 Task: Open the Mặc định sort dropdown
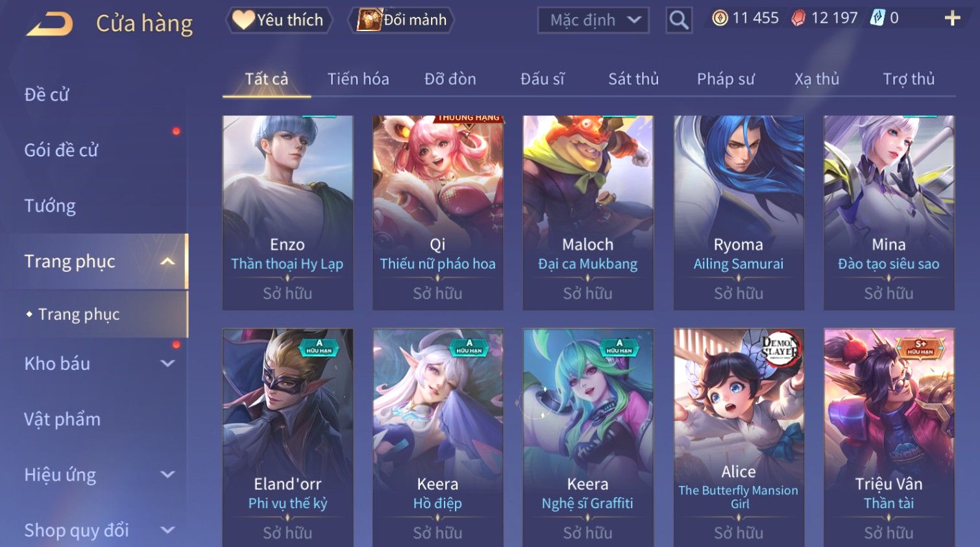click(x=593, y=20)
